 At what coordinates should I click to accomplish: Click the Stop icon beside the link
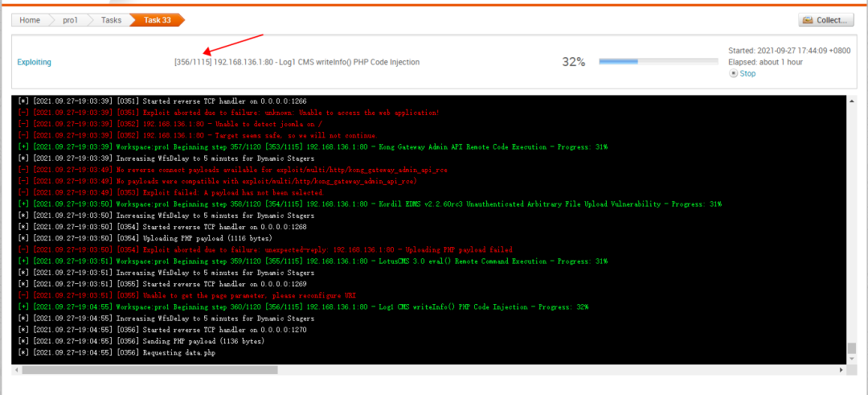pos(733,73)
